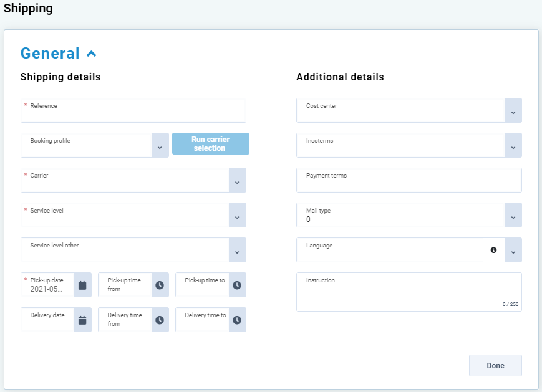Click the Pick-up time from clock icon
The image size is (542, 392).
[x=160, y=285]
